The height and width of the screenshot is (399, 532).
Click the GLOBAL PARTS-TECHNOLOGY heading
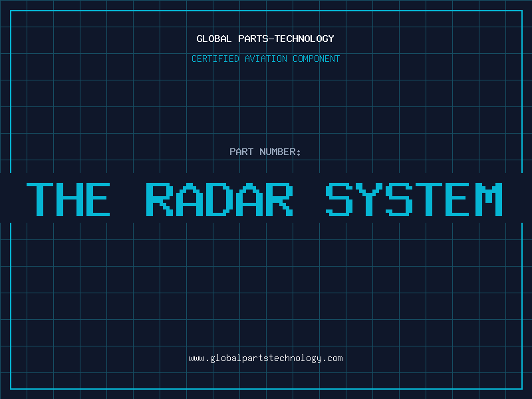tap(265, 39)
